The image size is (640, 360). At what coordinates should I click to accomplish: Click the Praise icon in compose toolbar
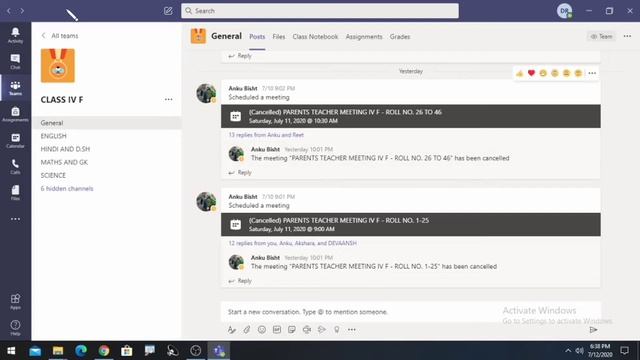click(x=337, y=329)
